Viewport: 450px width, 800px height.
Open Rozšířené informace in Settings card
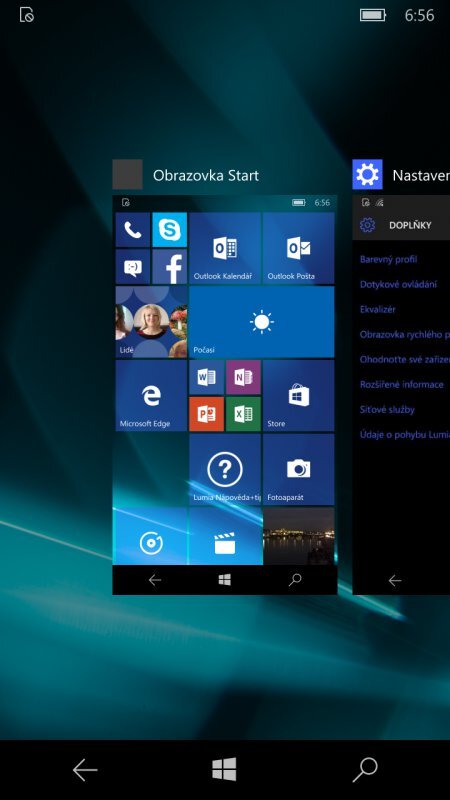pos(402,385)
